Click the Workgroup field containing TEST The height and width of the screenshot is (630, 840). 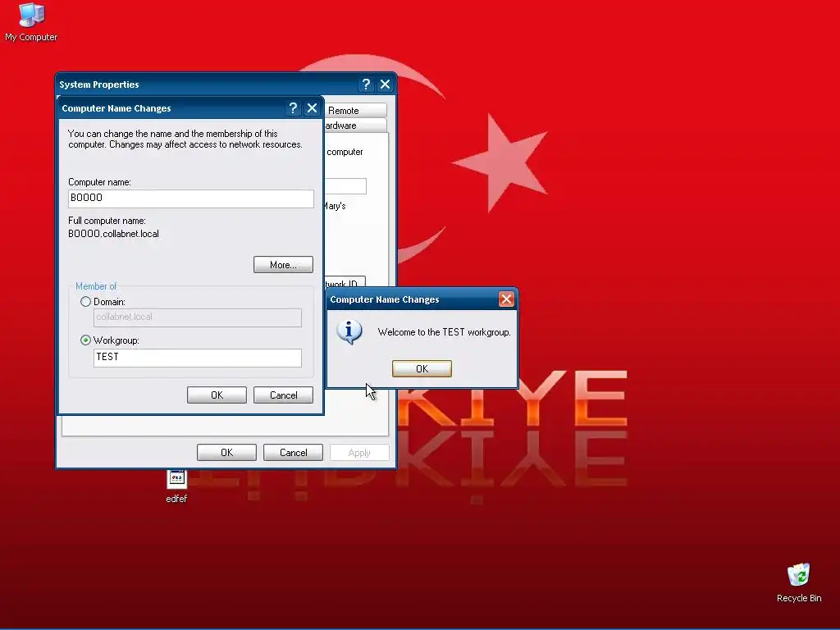tap(197, 358)
